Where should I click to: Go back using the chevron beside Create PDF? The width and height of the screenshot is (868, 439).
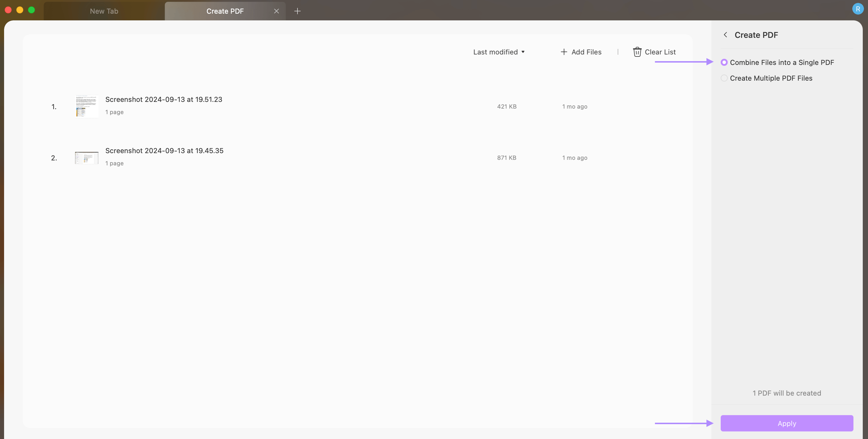coord(725,35)
